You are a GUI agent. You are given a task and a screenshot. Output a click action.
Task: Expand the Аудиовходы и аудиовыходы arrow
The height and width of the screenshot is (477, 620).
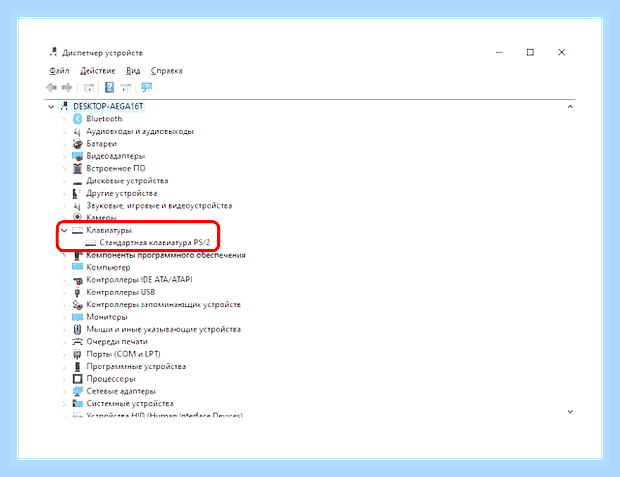[64, 131]
